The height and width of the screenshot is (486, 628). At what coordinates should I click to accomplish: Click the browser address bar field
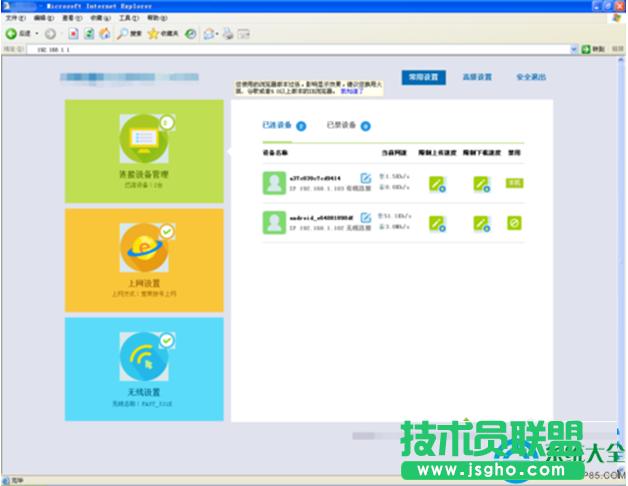pos(300,48)
